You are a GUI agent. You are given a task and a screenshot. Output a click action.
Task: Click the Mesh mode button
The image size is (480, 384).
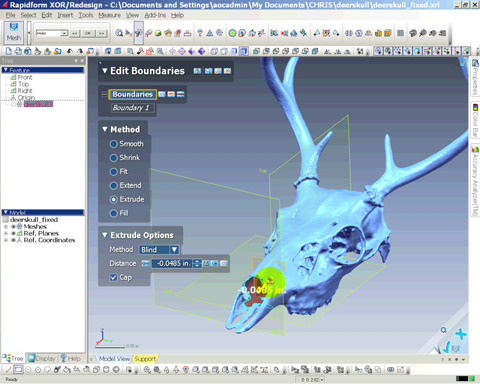point(14,32)
